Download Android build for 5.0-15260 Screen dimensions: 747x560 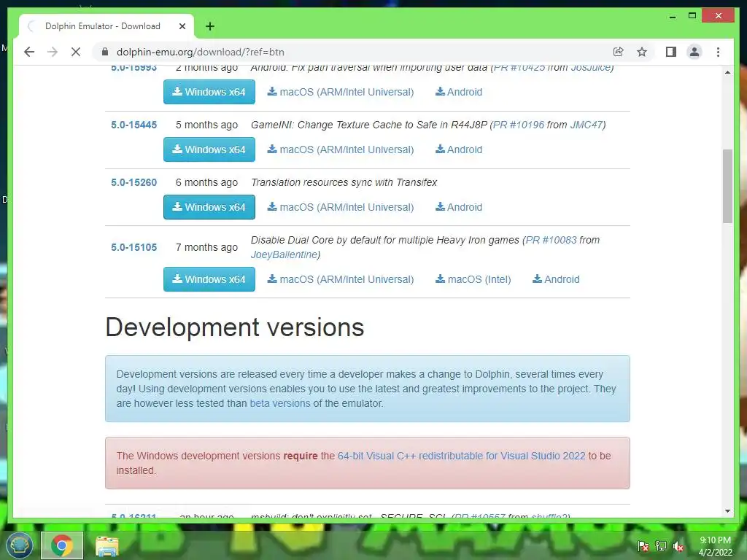coord(459,207)
